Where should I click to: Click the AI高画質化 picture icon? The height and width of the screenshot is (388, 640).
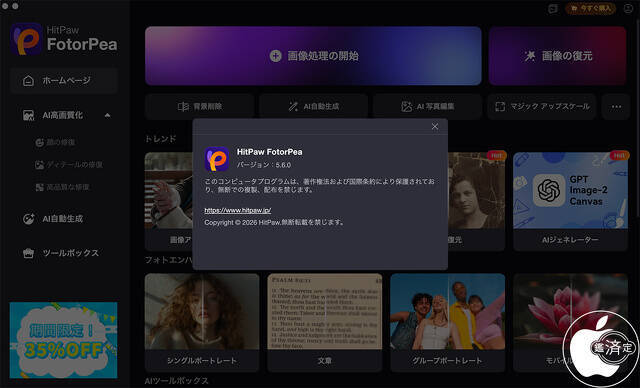click(x=28, y=115)
